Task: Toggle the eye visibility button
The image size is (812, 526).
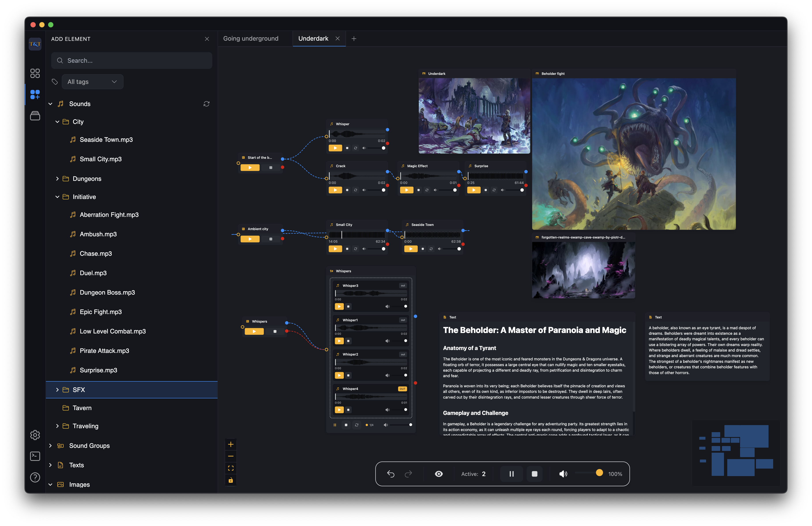Action: pyautogui.click(x=439, y=474)
